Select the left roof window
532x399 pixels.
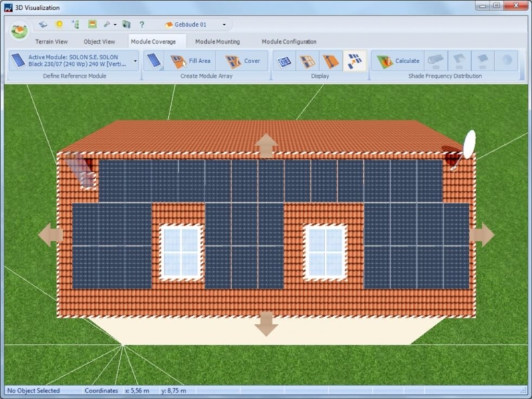[x=181, y=251]
